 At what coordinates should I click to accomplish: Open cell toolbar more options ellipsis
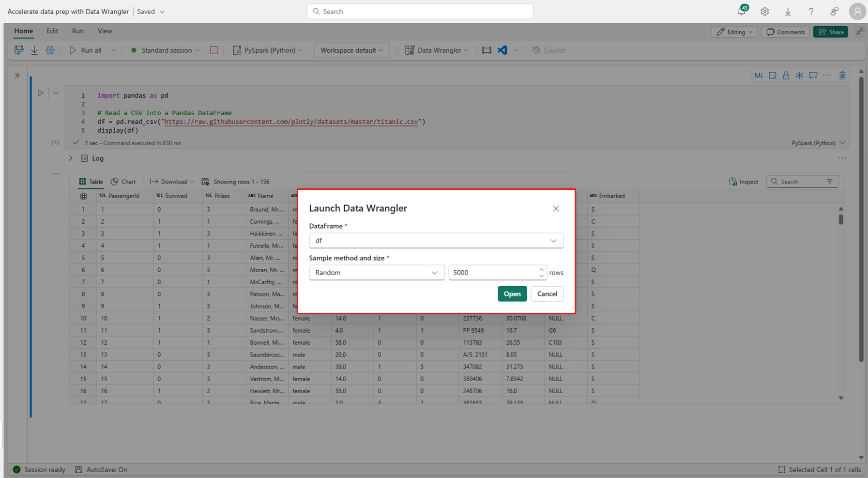click(x=827, y=75)
